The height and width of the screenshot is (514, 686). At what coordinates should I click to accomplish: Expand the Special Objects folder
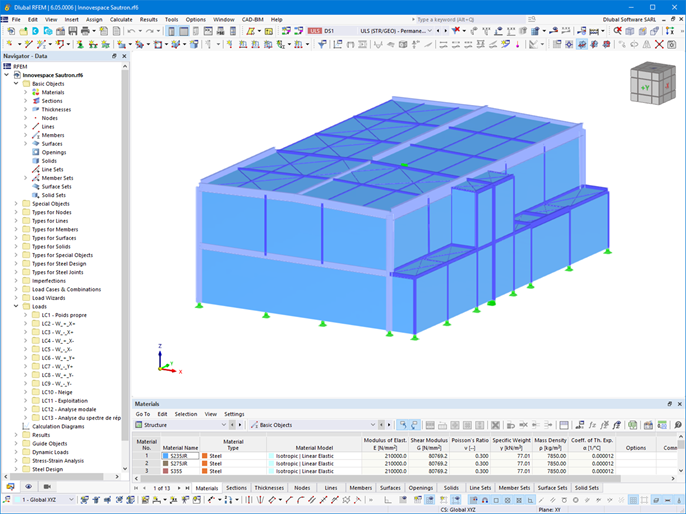coord(16,204)
